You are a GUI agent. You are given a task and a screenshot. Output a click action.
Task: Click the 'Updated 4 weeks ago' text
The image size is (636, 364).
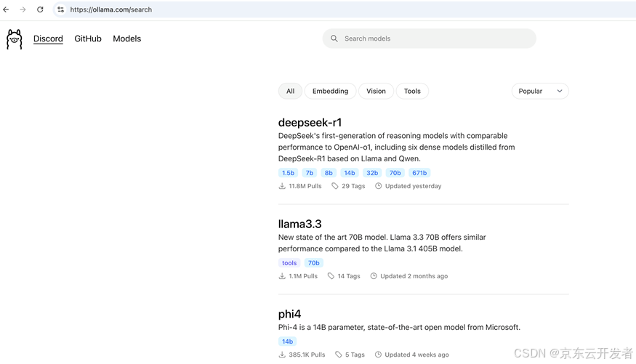tap(417, 355)
